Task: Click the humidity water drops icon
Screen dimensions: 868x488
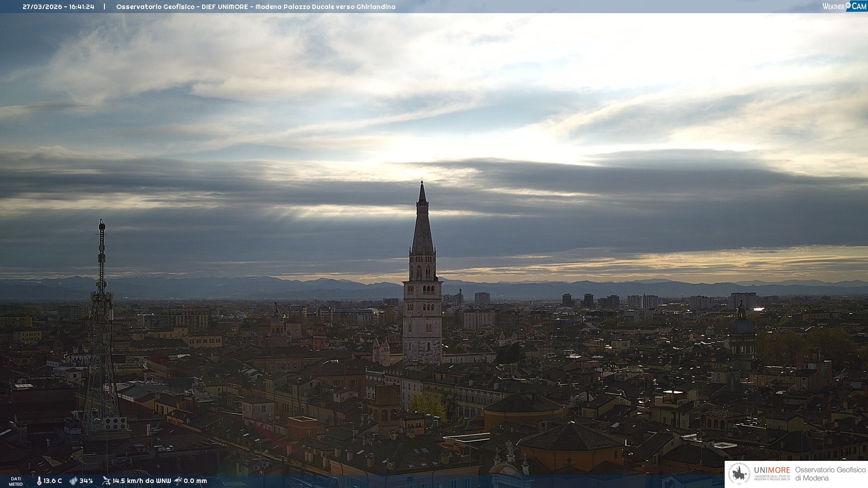Action: (x=73, y=481)
